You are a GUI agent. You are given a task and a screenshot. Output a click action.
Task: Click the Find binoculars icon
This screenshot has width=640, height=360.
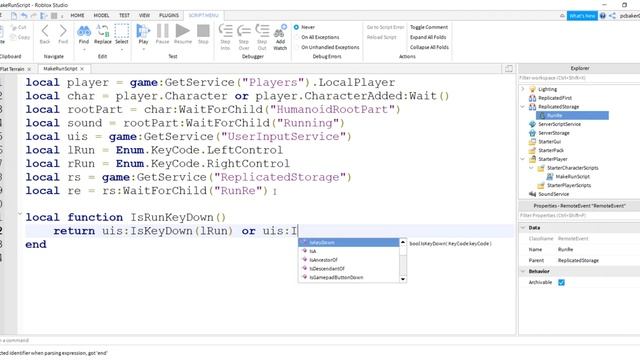[x=84, y=31]
